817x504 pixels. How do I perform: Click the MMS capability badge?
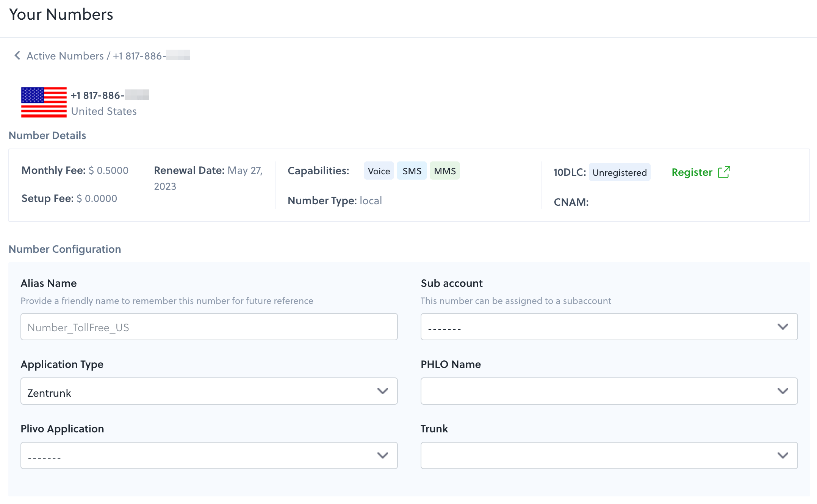(x=444, y=171)
